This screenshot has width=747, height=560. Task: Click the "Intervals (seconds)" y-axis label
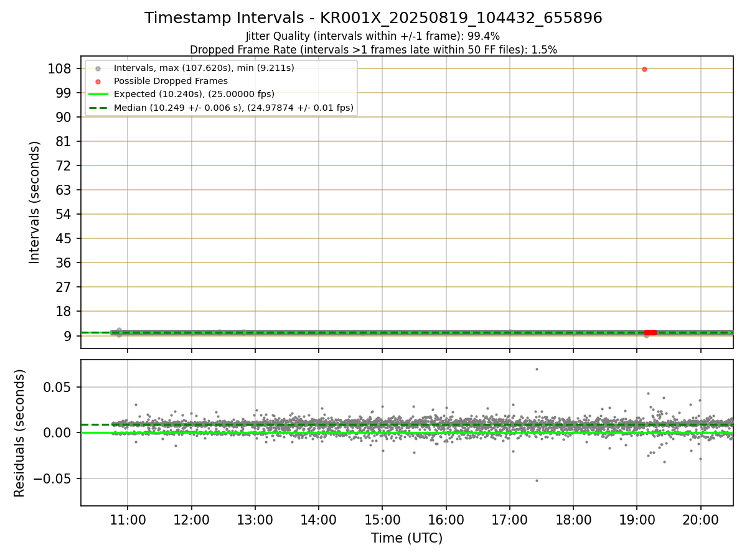click(x=35, y=202)
